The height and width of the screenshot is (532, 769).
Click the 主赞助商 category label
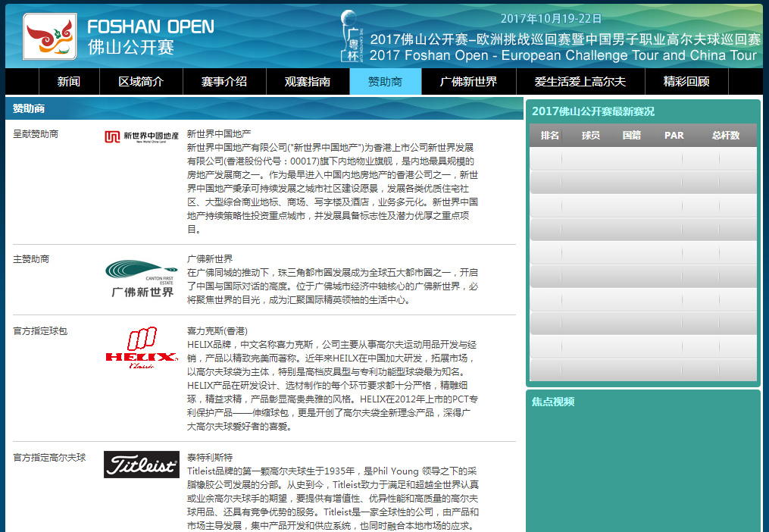[31, 258]
